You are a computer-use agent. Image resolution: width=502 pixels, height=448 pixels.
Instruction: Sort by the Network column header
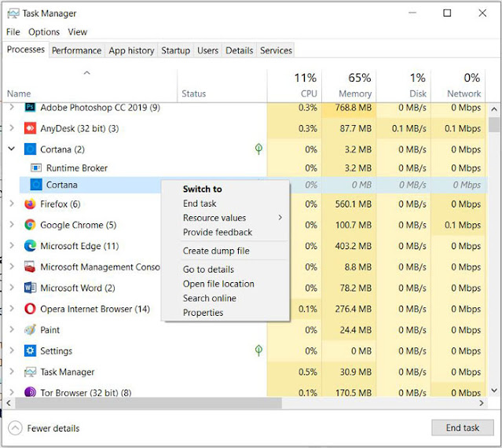pyautogui.click(x=458, y=86)
